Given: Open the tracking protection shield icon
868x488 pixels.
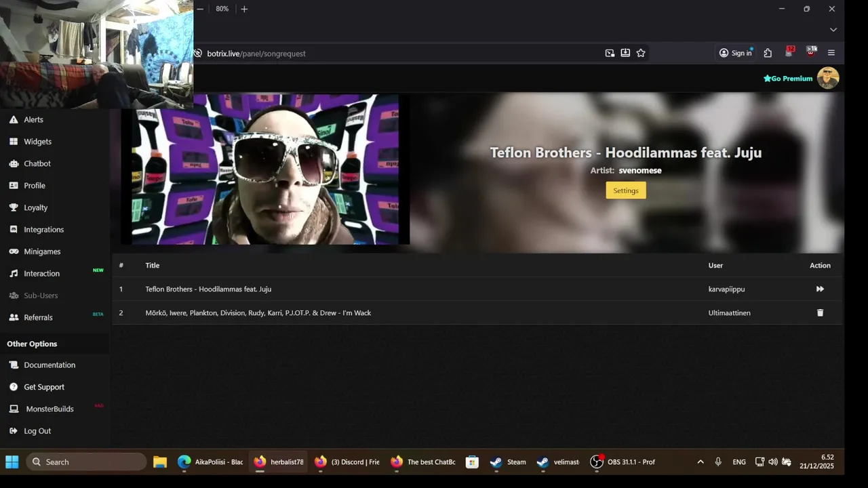Looking at the screenshot, I should 198,54.
